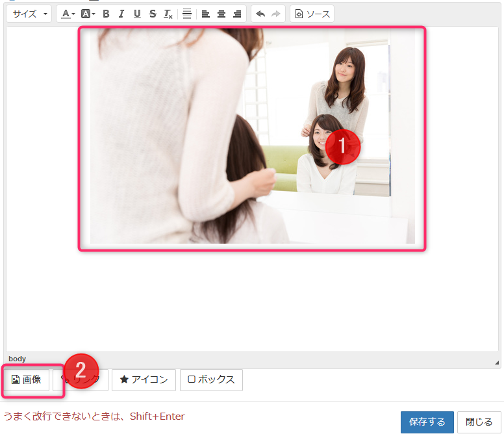Apply strikethrough to text
The image size is (504, 436).
[153, 14]
